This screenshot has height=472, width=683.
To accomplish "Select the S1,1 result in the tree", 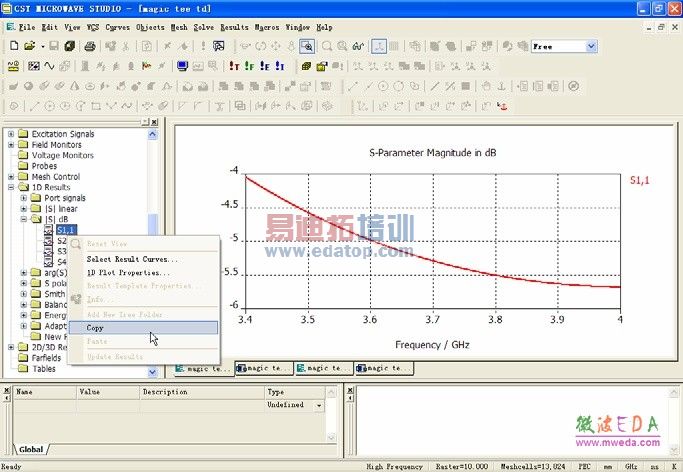I will pyautogui.click(x=66, y=230).
